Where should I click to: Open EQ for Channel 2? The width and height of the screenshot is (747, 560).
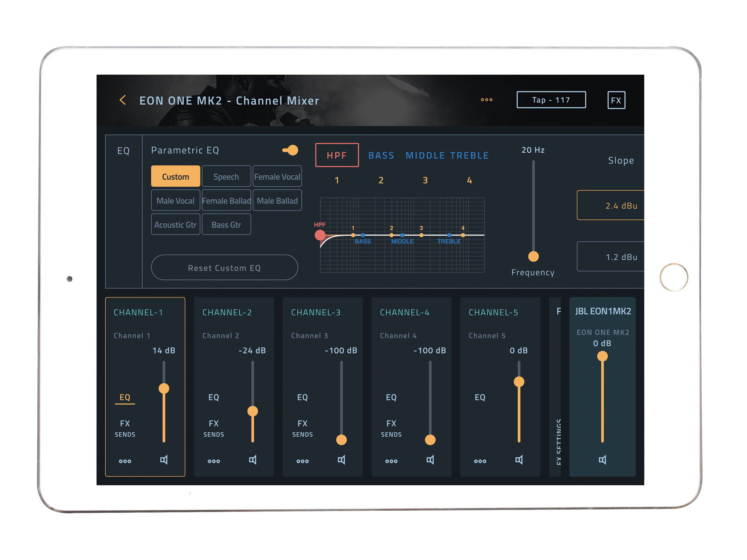click(x=214, y=397)
